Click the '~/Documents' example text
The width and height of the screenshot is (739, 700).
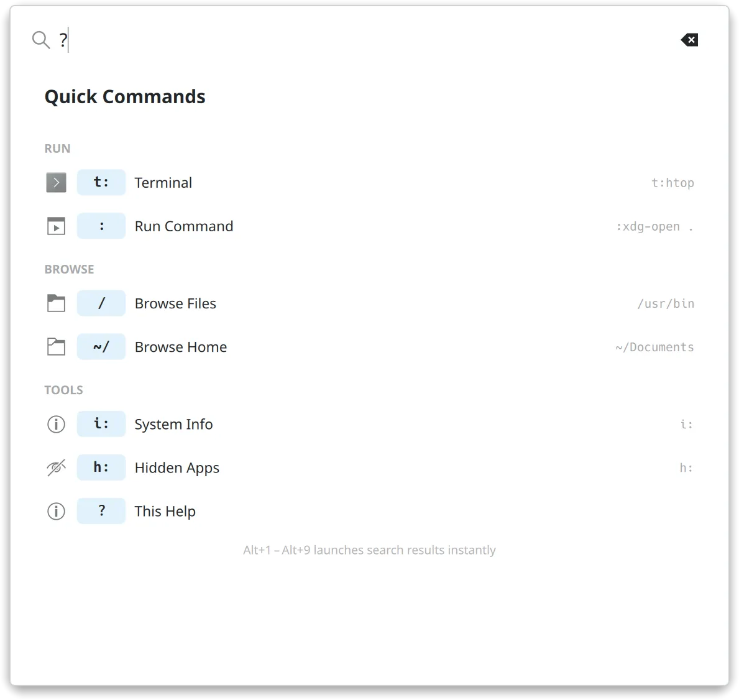pos(654,348)
